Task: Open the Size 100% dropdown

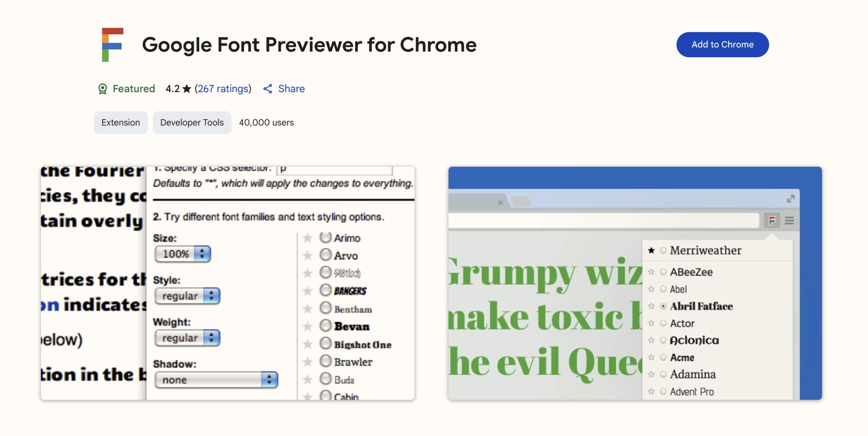Action: tap(182, 254)
